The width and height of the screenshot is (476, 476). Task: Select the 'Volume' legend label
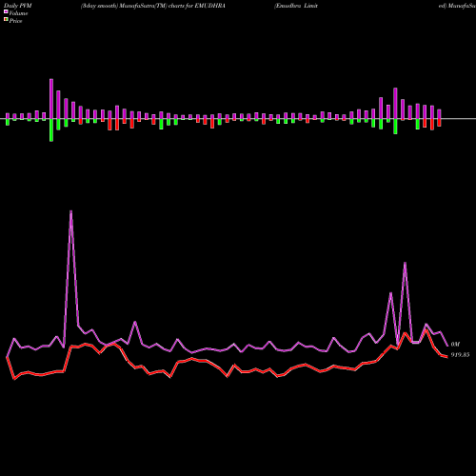click(x=18, y=13)
